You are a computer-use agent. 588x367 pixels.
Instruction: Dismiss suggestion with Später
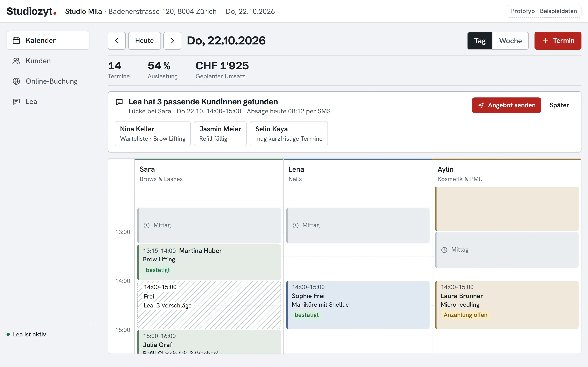click(x=559, y=105)
